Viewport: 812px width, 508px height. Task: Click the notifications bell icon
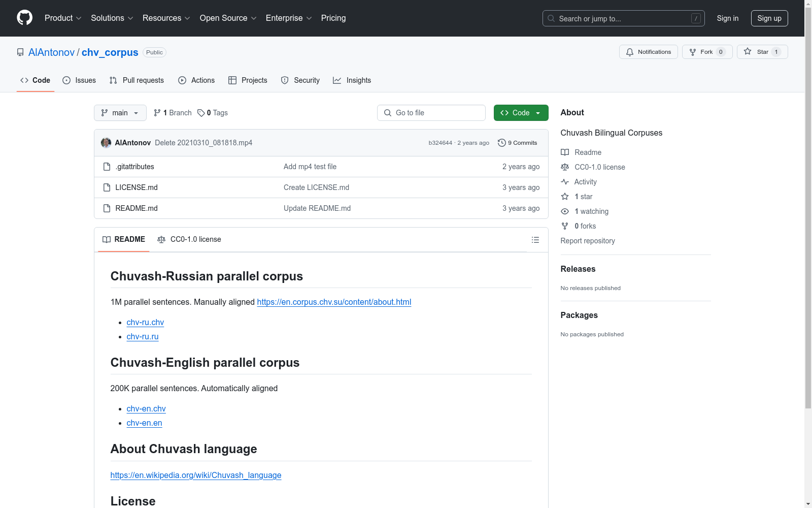630,52
